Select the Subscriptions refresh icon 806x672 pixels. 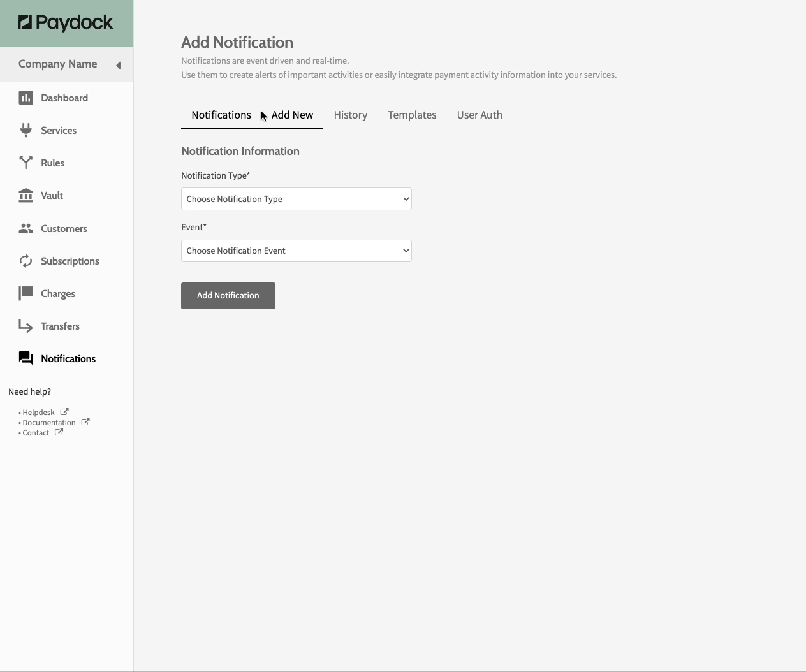(x=26, y=261)
